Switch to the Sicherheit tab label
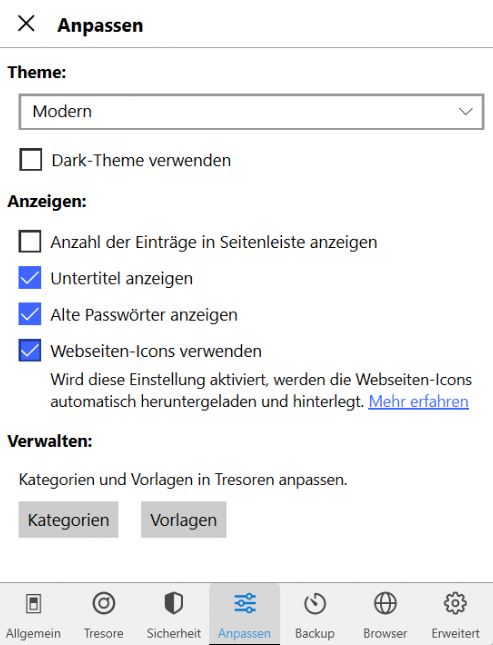493x645 pixels. pos(174,633)
